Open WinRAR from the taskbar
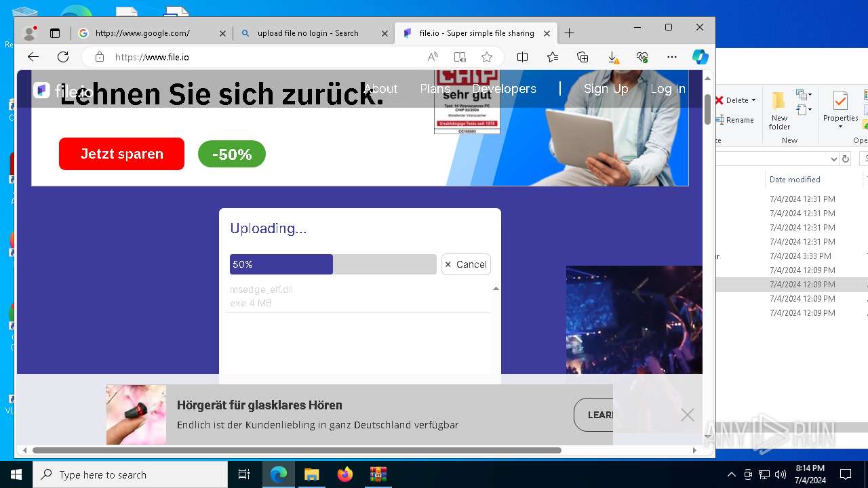The image size is (868, 488). (x=378, y=474)
